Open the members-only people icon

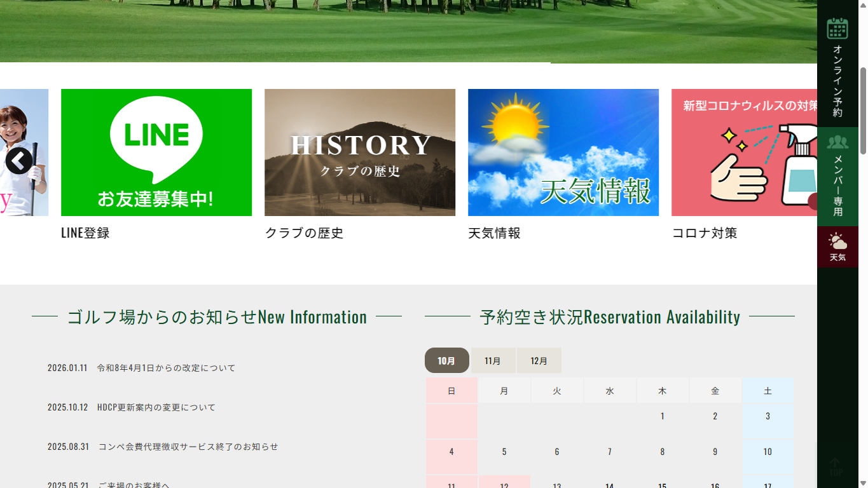837,142
